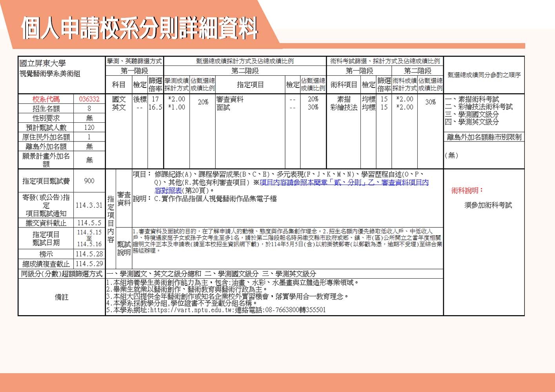Select the 30% art exam weight

pos(430,102)
